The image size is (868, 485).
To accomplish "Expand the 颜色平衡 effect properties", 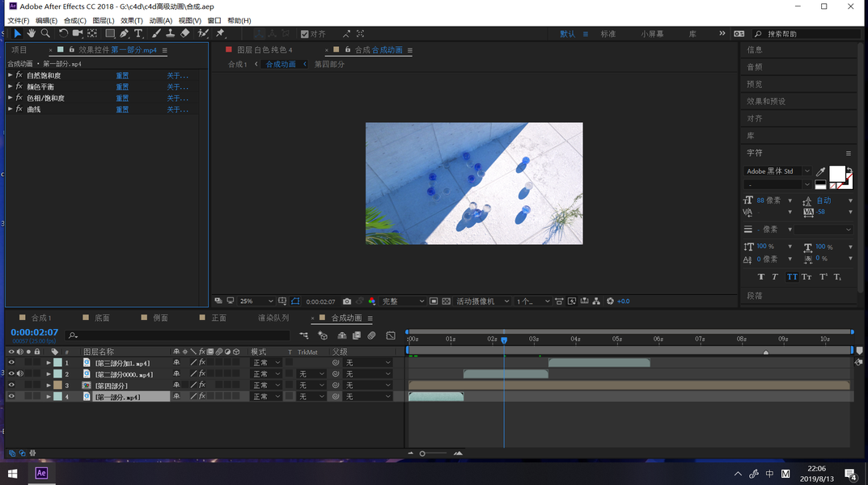I will coord(10,86).
